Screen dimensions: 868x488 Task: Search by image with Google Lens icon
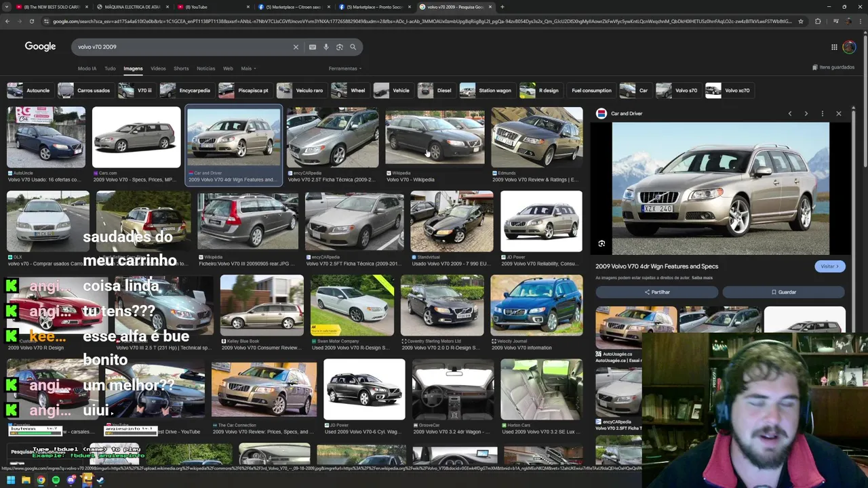click(x=339, y=47)
